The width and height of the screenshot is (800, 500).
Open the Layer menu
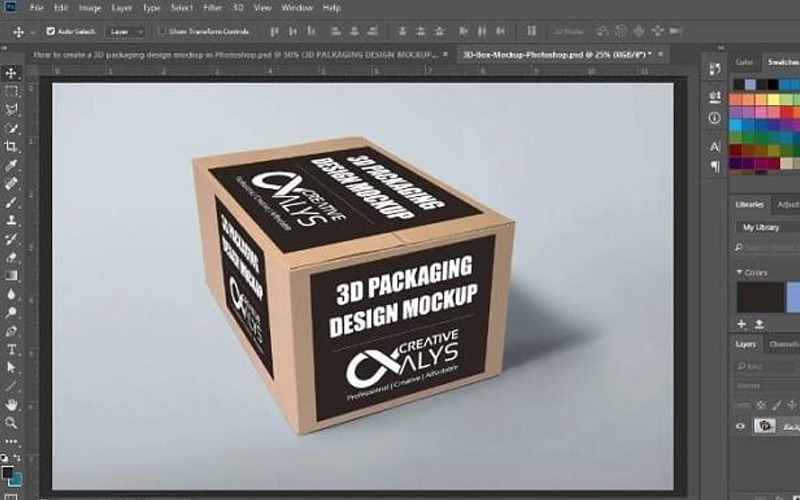click(121, 8)
